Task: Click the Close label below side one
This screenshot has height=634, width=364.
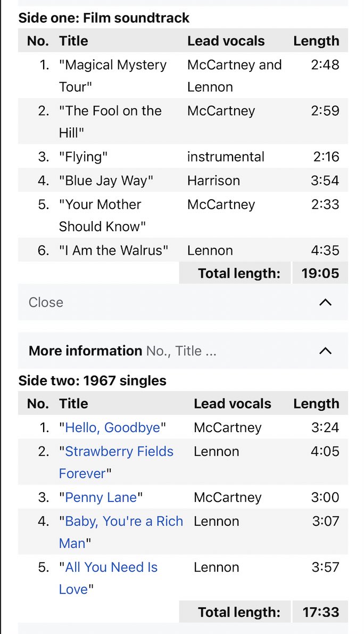Action: (46, 303)
